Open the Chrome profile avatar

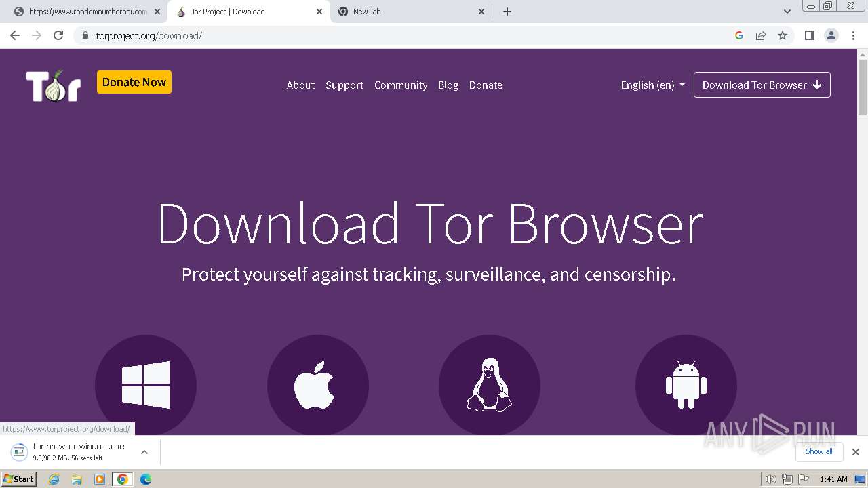pos(831,35)
